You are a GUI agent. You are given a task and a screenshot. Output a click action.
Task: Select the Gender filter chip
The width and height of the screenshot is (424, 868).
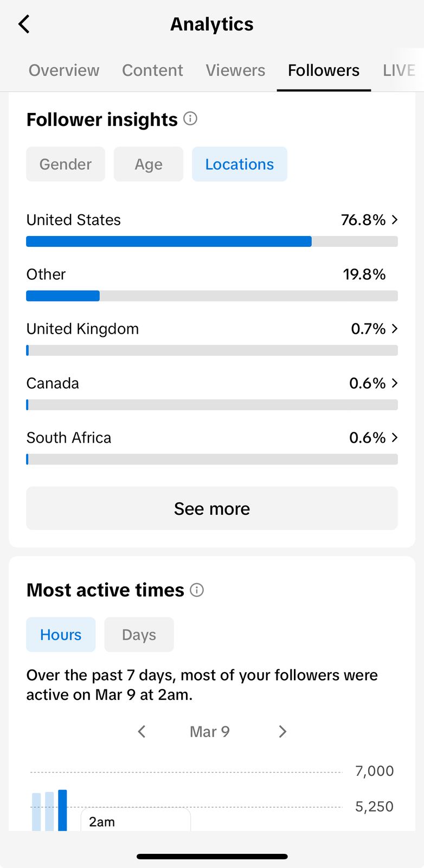66,164
